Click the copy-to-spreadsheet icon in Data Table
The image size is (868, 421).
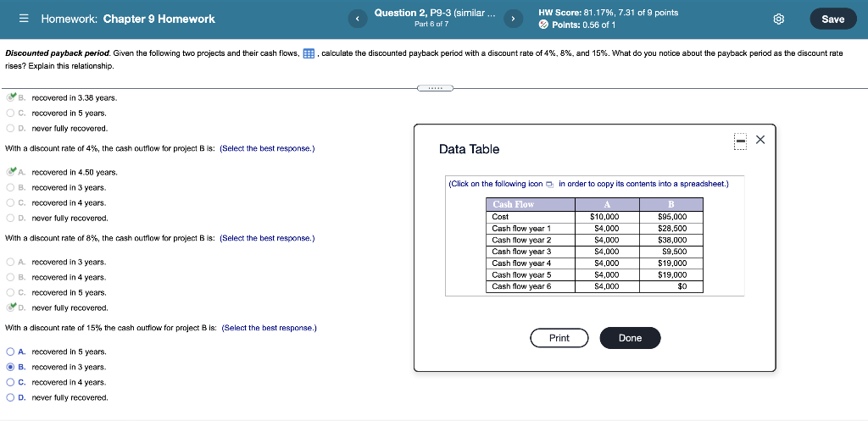click(x=549, y=184)
